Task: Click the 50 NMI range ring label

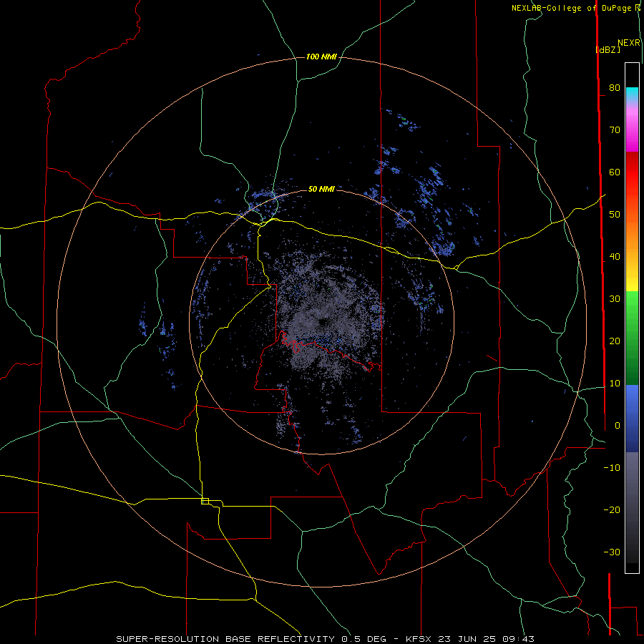Action: click(321, 189)
